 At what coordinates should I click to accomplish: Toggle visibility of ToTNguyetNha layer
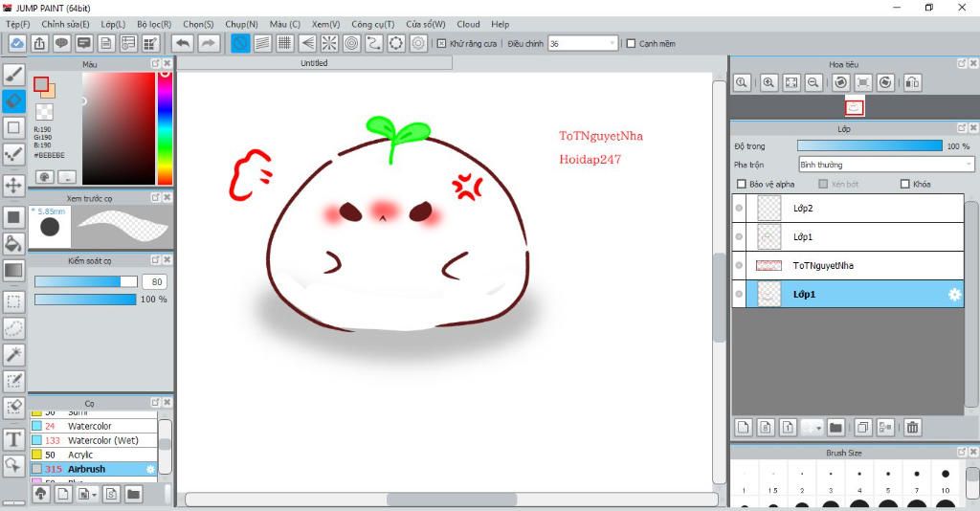739,265
